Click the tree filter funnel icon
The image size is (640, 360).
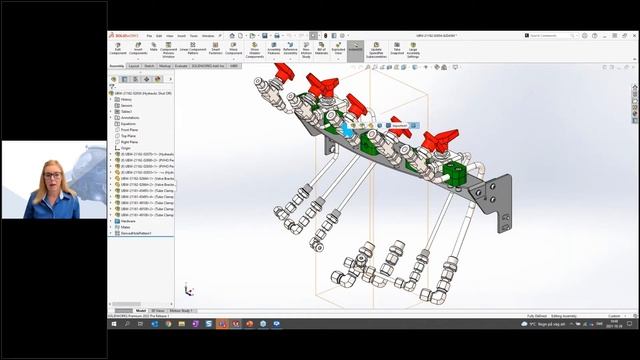(112, 87)
